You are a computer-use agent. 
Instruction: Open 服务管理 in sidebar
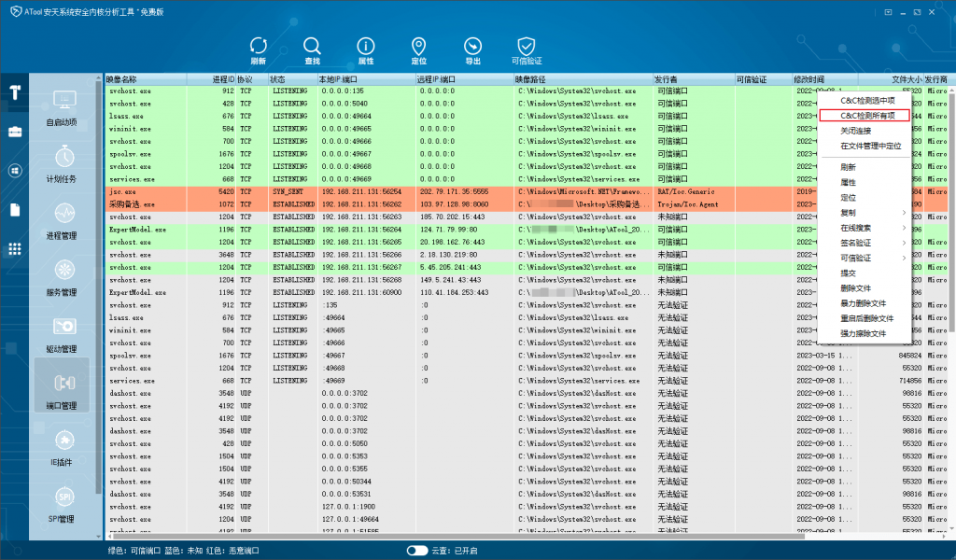coord(62,278)
